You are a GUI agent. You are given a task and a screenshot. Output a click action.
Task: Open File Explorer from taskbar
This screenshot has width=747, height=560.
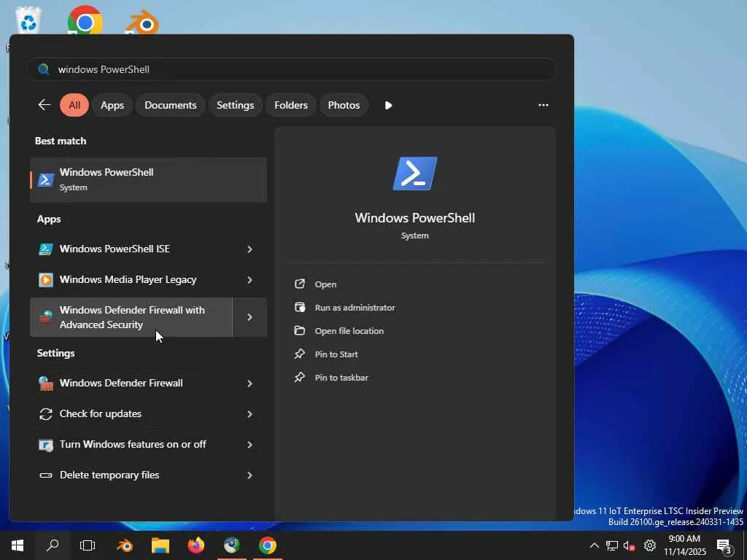click(160, 545)
